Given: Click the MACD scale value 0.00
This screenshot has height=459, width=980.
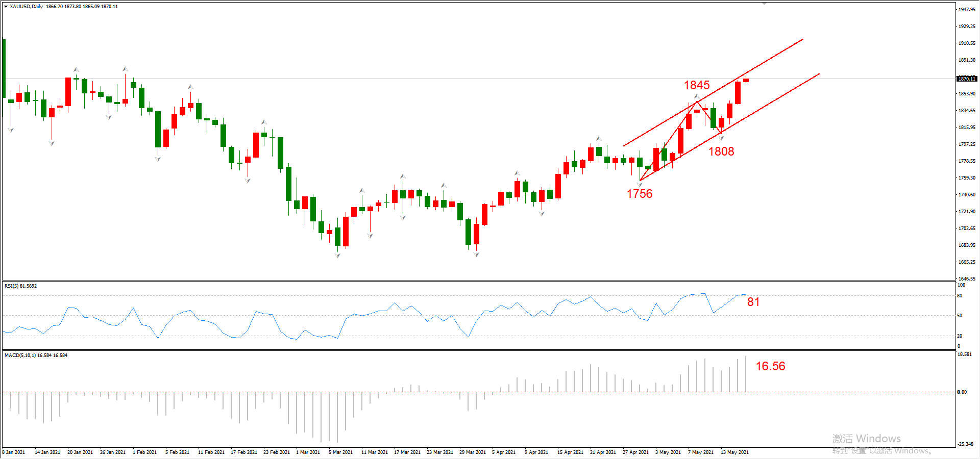Looking at the screenshot, I should tap(962, 392).
